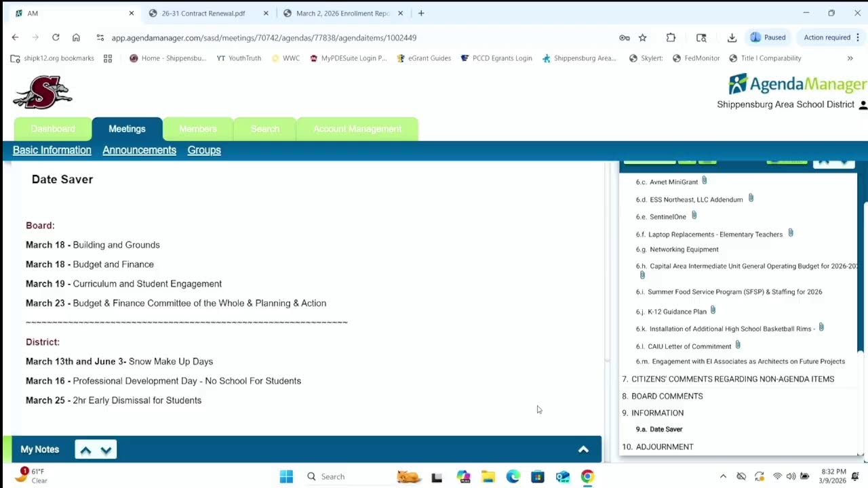Viewport: 868px width, 488px height.
Task: Open FedMonitor bookmark
Action: pos(696,58)
